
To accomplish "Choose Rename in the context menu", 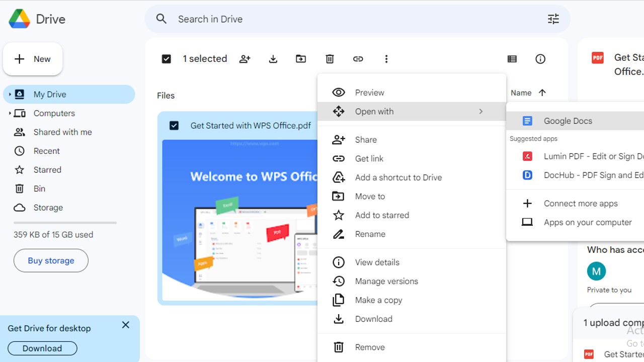I will pos(412,234).
